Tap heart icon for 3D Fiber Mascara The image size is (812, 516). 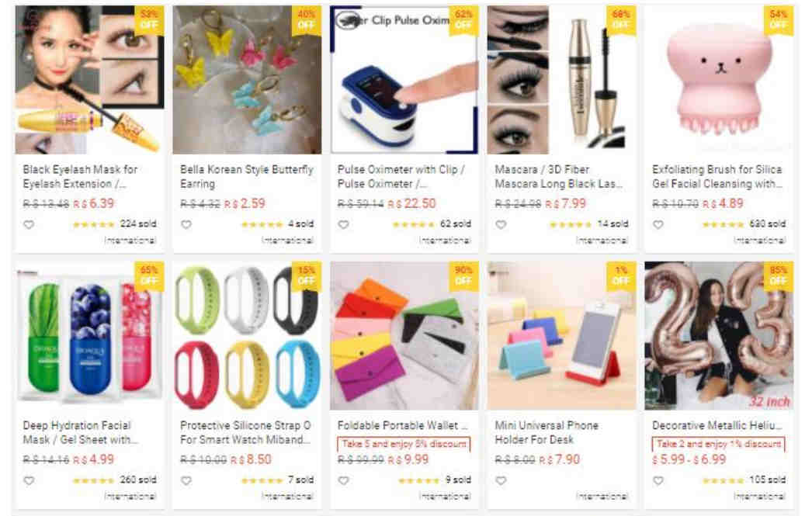pos(501,224)
